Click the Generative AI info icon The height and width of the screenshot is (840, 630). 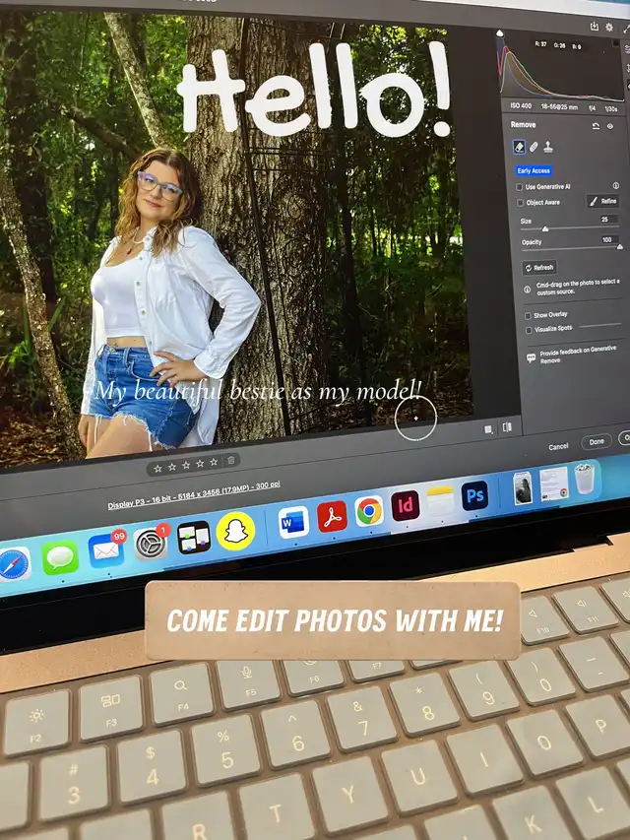click(615, 185)
